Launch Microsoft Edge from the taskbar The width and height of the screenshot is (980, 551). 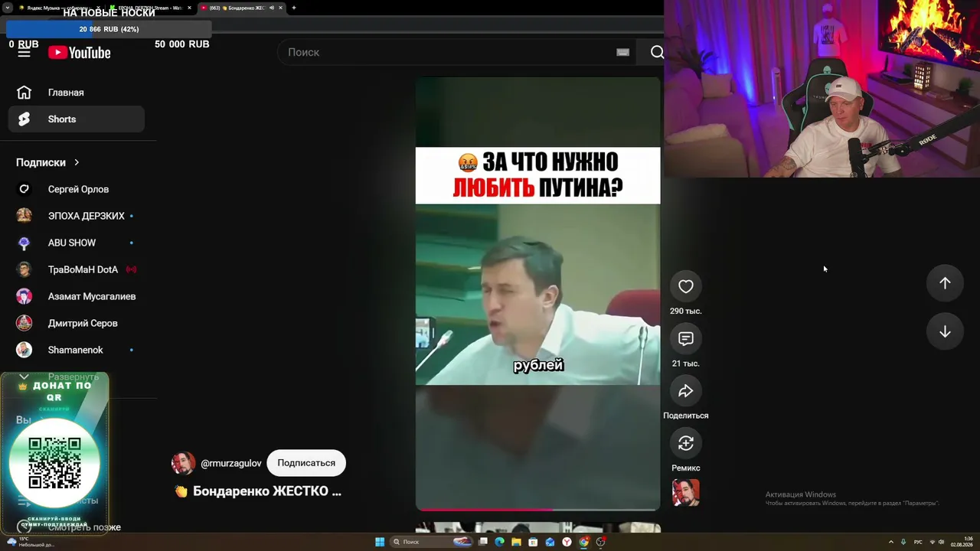point(499,542)
